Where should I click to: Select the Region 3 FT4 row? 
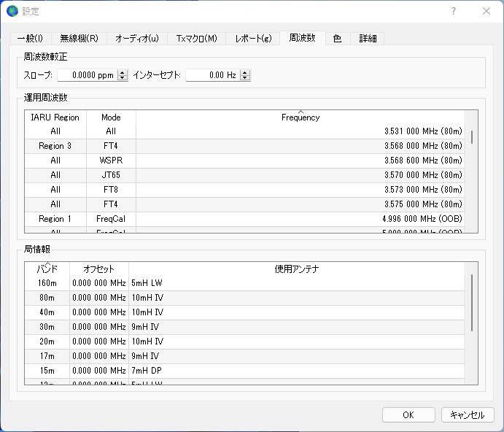(245, 146)
